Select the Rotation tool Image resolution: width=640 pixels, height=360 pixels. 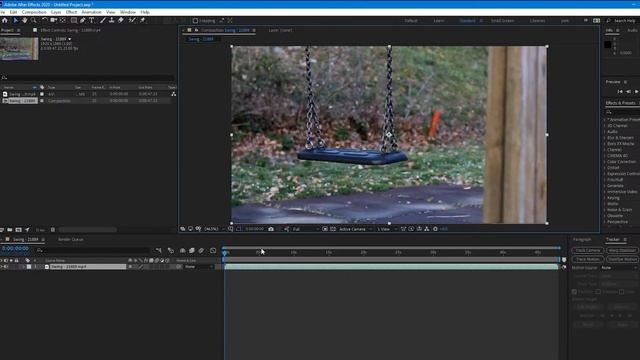tap(44, 20)
